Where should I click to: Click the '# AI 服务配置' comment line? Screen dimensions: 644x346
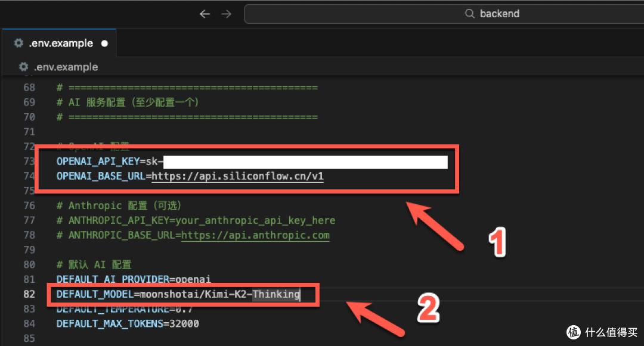click(x=128, y=102)
